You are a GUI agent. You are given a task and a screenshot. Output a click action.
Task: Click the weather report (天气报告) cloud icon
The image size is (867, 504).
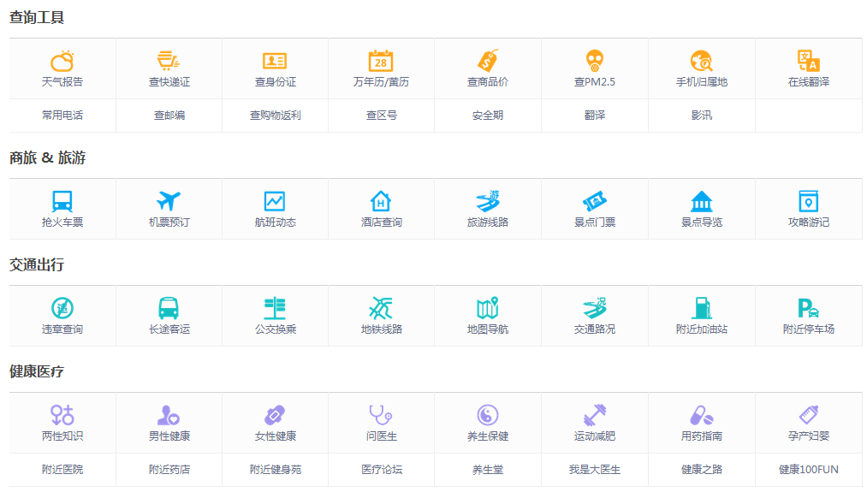click(62, 61)
